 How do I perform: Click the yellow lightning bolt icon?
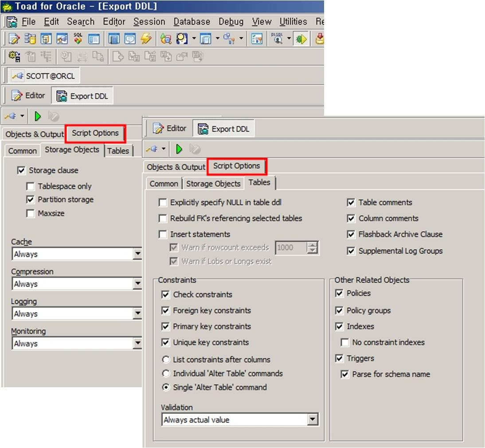pyautogui.click(x=146, y=39)
